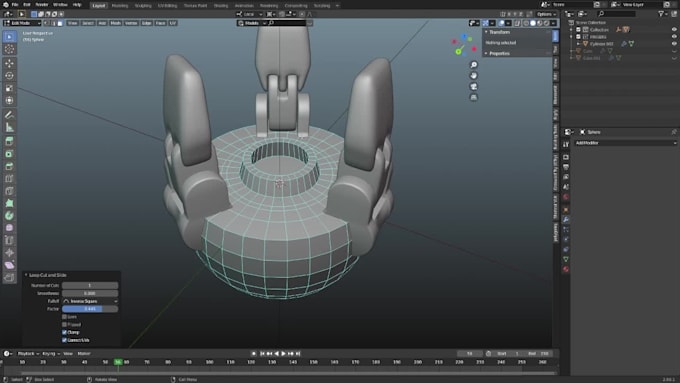Open the Render menu
680x383 pixels.
42,5
